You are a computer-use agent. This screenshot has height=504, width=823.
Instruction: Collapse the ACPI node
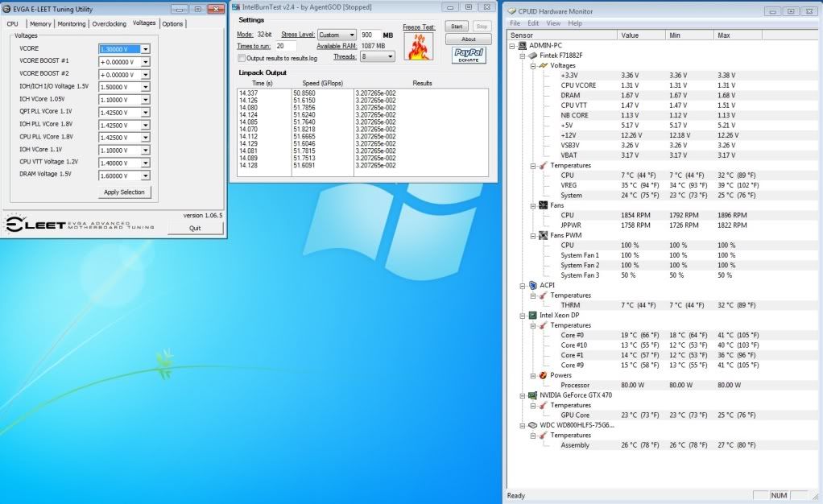coord(523,286)
